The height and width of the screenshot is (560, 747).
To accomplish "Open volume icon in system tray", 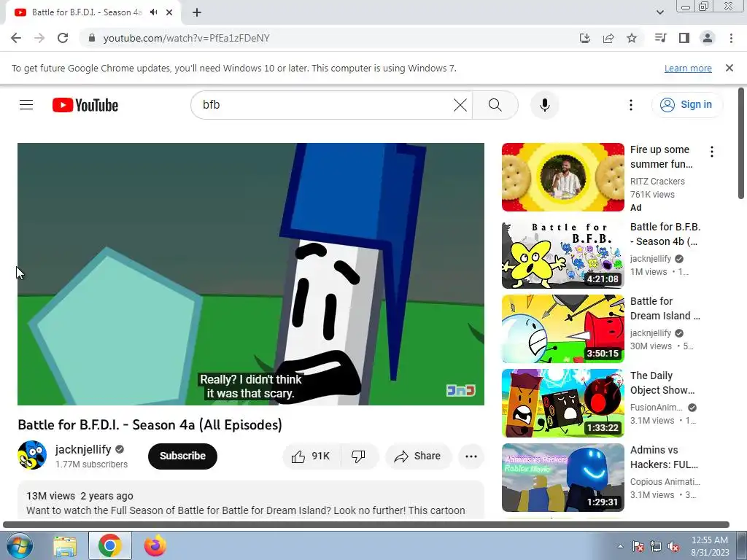I will click(x=673, y=546).
